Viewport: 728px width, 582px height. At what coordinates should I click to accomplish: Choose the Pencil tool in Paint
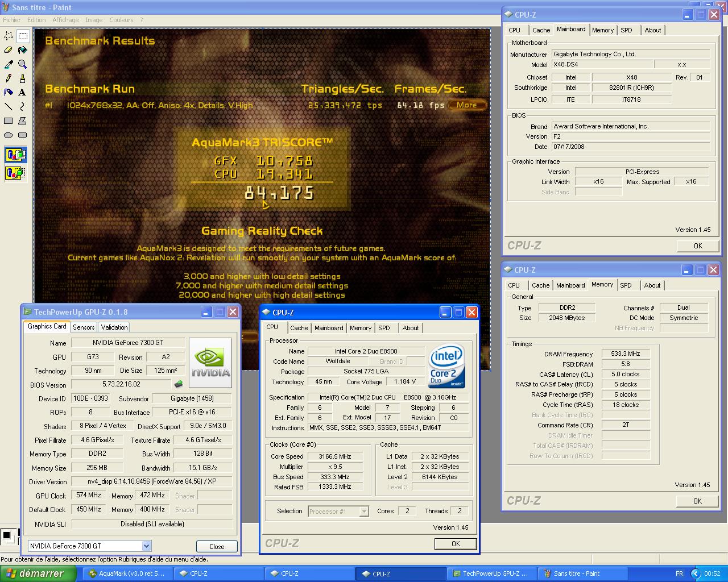click(9, 78)
